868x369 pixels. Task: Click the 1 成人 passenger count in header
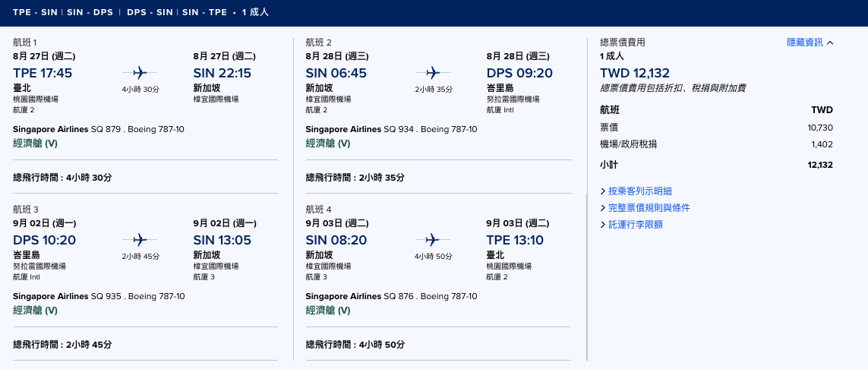[255, 12]
